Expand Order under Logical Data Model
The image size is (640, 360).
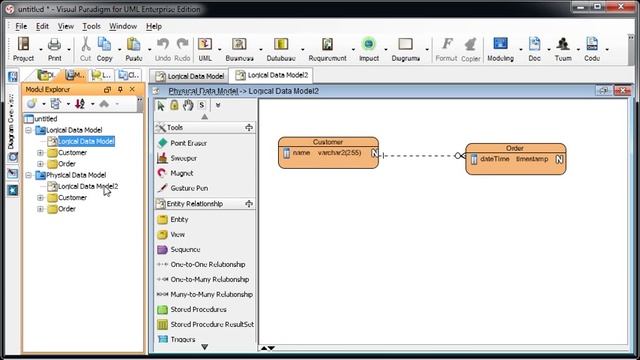pyautogui.click(x=40, y=164)
